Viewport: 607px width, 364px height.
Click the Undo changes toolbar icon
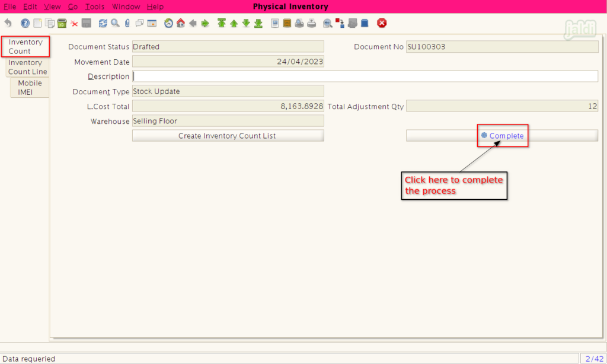[8, 23]
